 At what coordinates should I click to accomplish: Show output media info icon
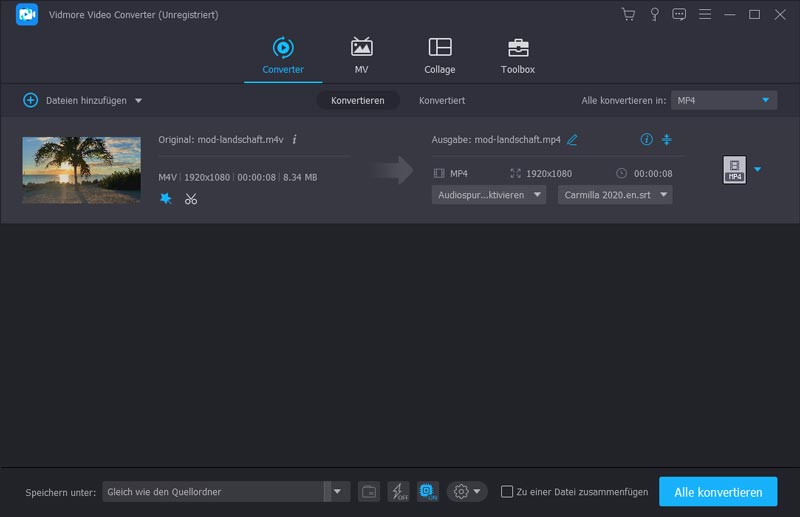[x=646, y=140]
